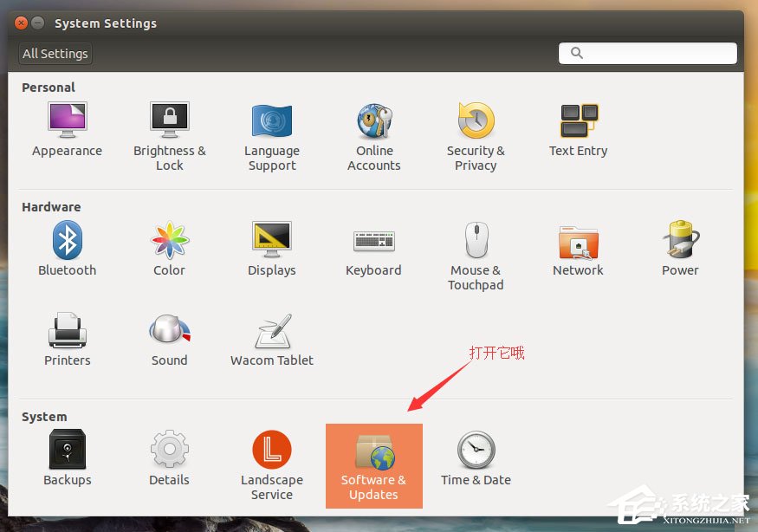Click the All Settings button
758x532 pixels.
click(x=55, y=53)
